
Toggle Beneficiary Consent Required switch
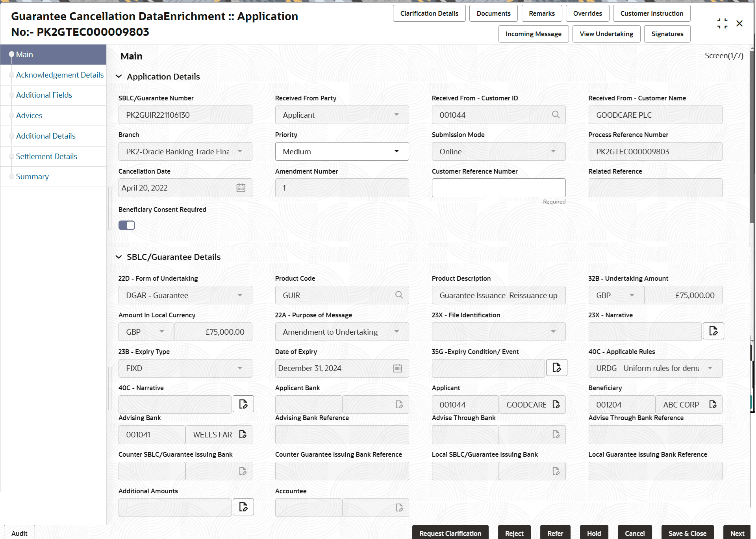click(127, 225)
